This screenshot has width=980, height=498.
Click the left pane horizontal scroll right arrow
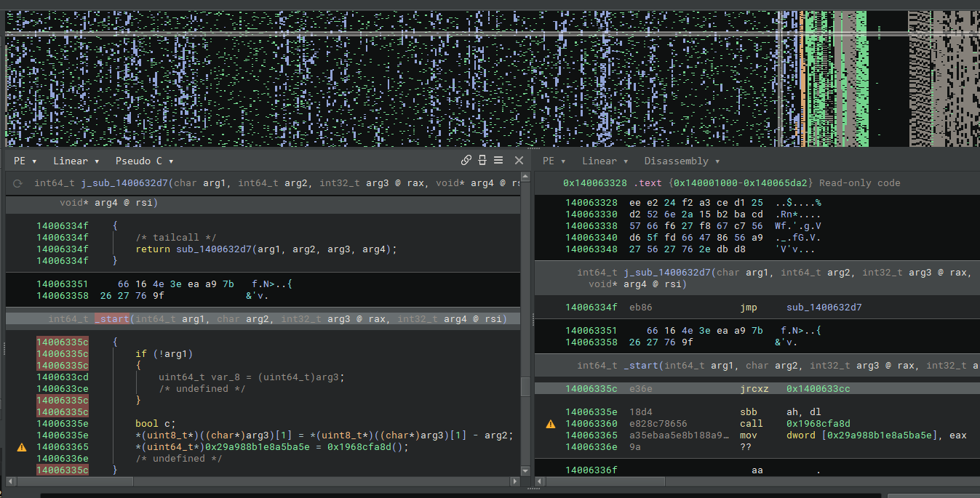click(516, 481)
